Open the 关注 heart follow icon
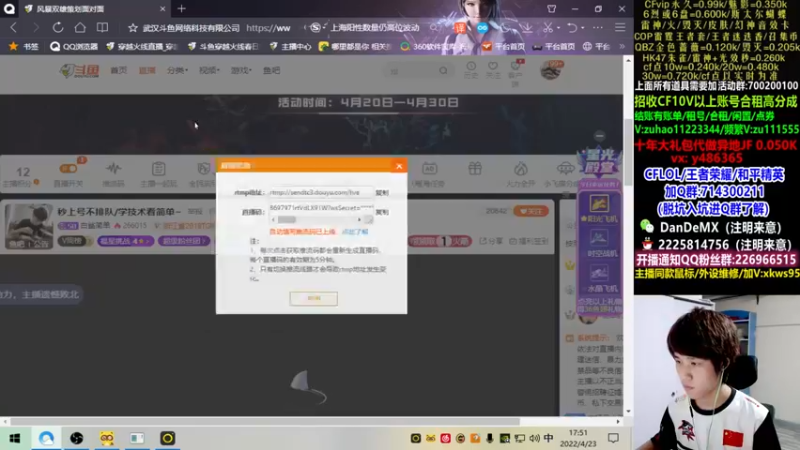The image size is (800, 450). click(x=493, y=70)
